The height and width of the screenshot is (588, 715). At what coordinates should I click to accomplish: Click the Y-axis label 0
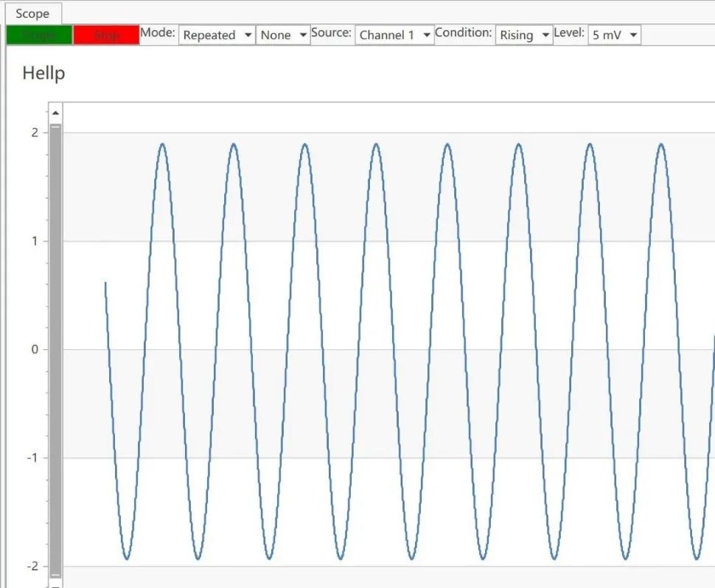point(35,349)
